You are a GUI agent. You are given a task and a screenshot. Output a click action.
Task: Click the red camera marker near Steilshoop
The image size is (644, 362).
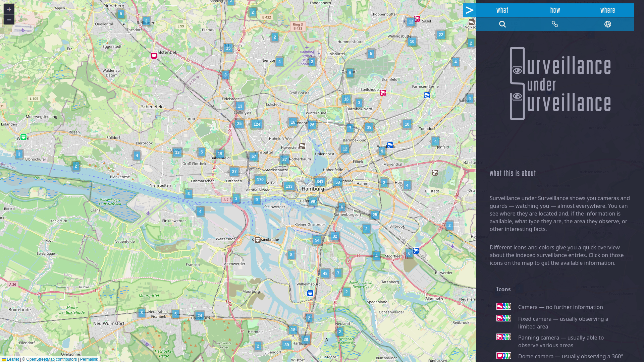[x=383, y=93]
